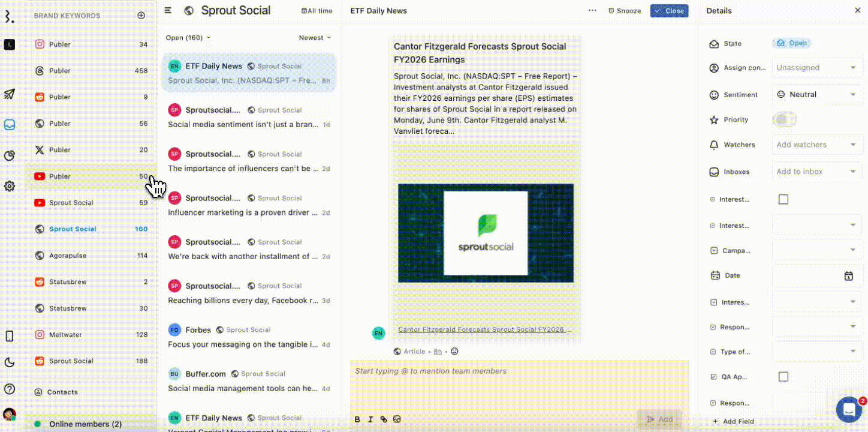This screenshot has width=868, height=432.
Task: Enable dark mode from the left rail
Action: [10, 361]
